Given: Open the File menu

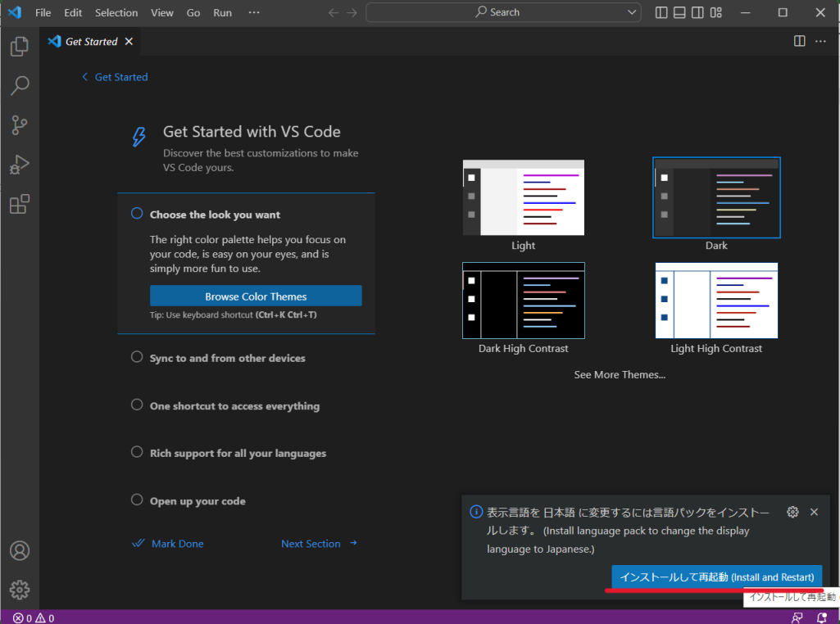Looking at the screenshot, I should (x=43, y=12).
